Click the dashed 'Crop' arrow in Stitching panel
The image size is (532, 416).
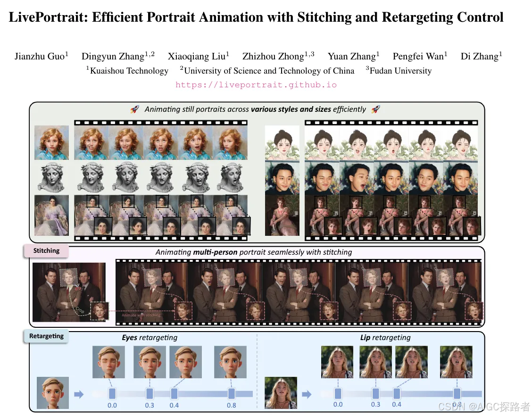(x=80, y=309)
